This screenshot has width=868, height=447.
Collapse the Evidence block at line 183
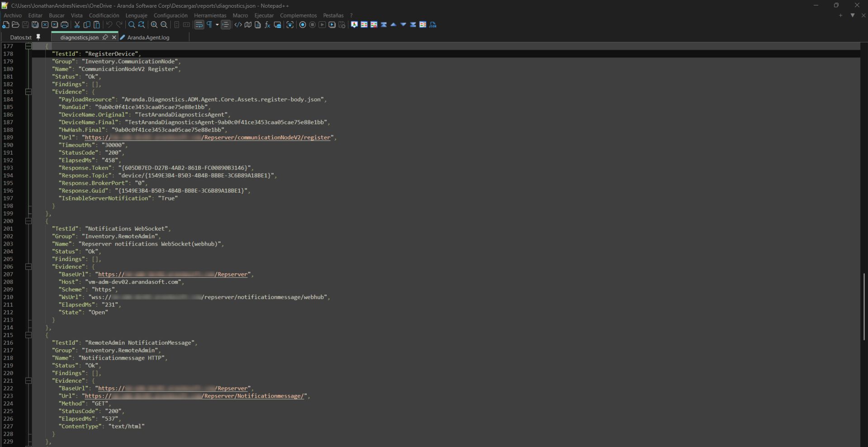coord(28,92)
